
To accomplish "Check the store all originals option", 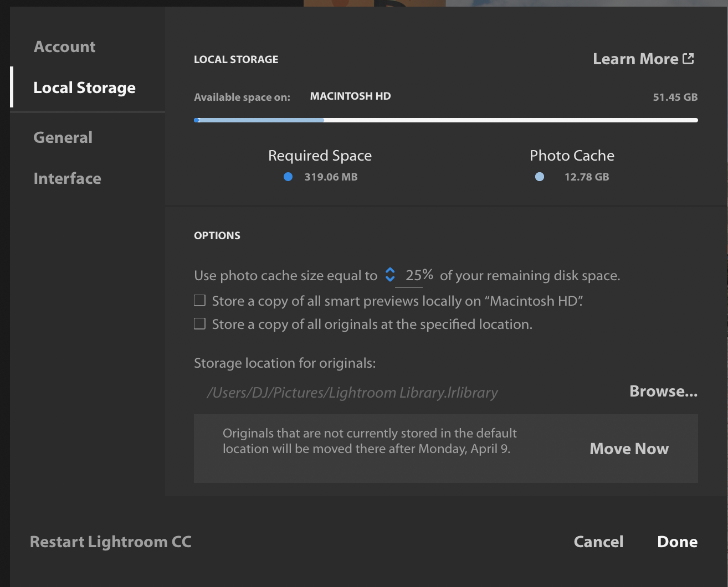I will tap(200, 324).
